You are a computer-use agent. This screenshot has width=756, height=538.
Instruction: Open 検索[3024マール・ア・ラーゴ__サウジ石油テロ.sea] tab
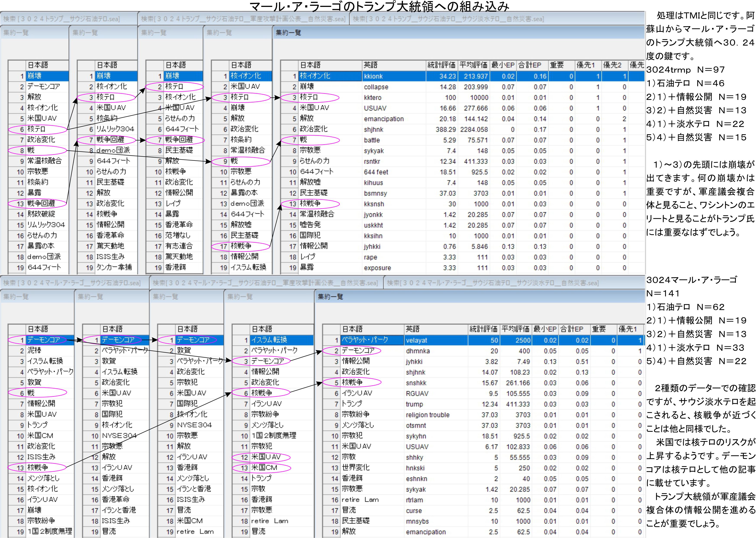point(72,283)
